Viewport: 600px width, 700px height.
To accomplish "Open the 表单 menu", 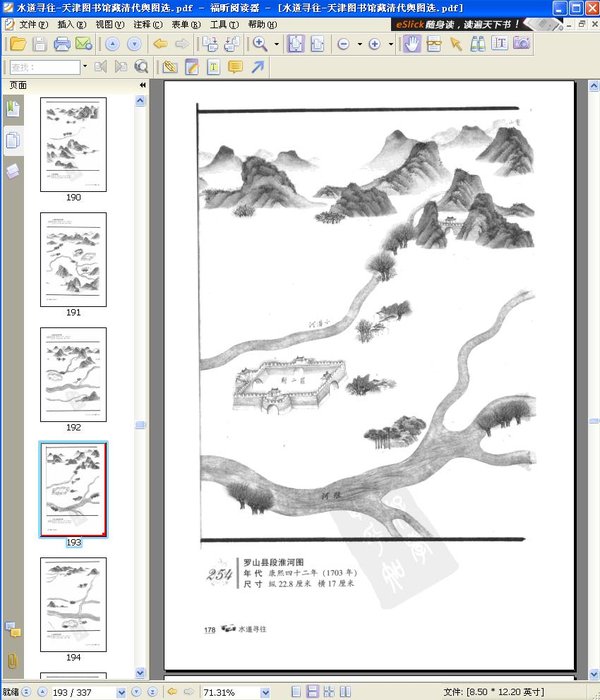I will click(x=186, y=24).
